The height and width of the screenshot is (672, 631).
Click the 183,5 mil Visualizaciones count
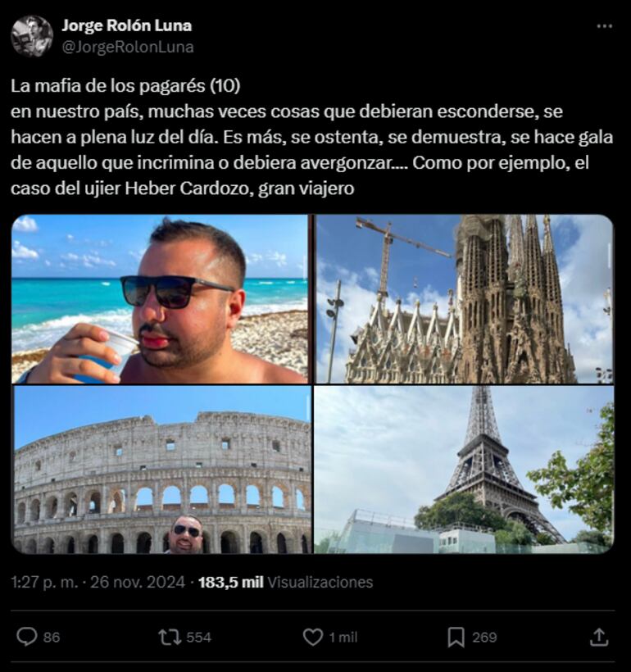click(285, 582)
